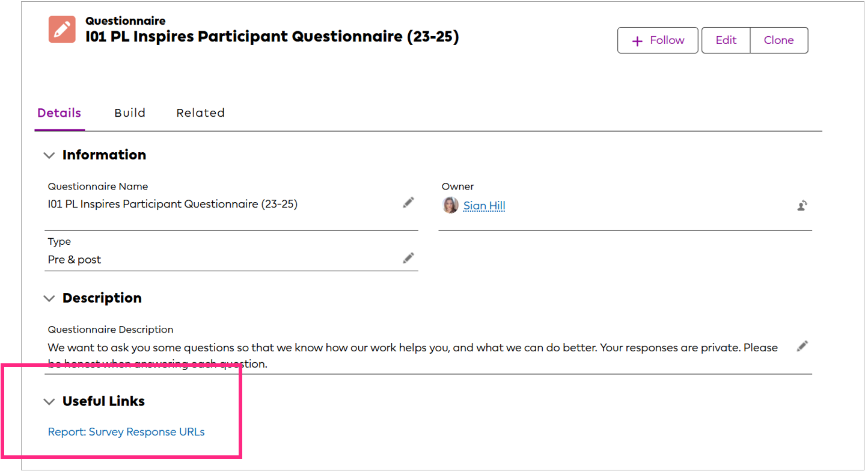Image resolution: width=868 pixels, height=474 pixels.
Task: Open the Report: Survey Response URLs link
Action: tap(126, 431)
